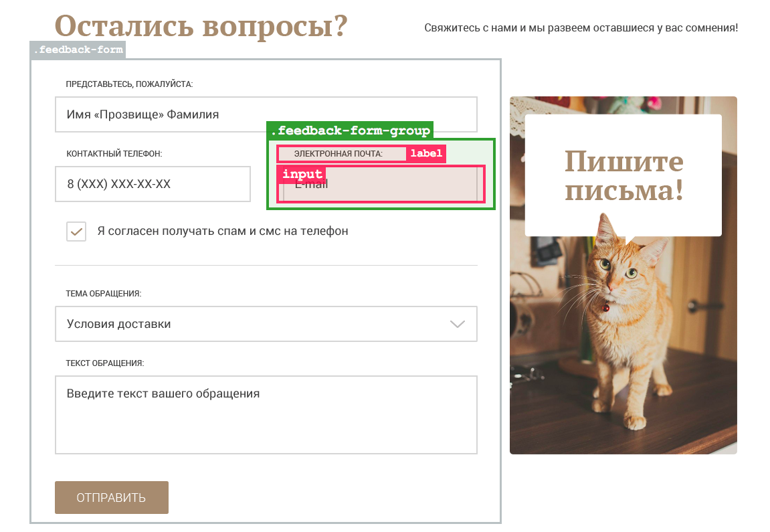Screen dimensions: 770x532
Task: Click the phone field '8 (XXX) XXX-XX-XX'
Action: tap(153, 184)
